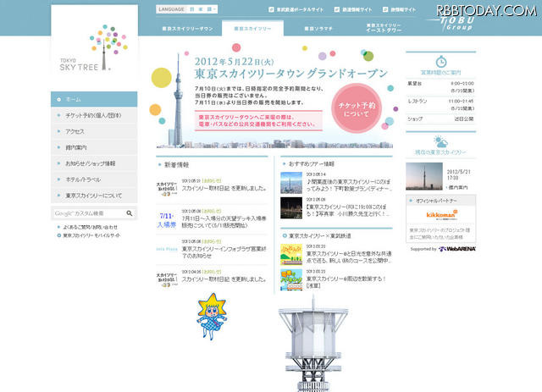Click the 東武鉄道ポータルサイト external link icon
Image resolution: width=542 pixels, height=392 pixels.
271,9
